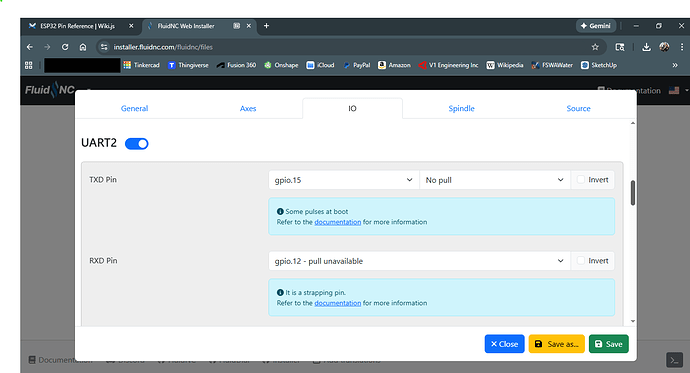Open the user profile avatar
The width and height of the screenshot is (690, 373).
click(664, 47)
